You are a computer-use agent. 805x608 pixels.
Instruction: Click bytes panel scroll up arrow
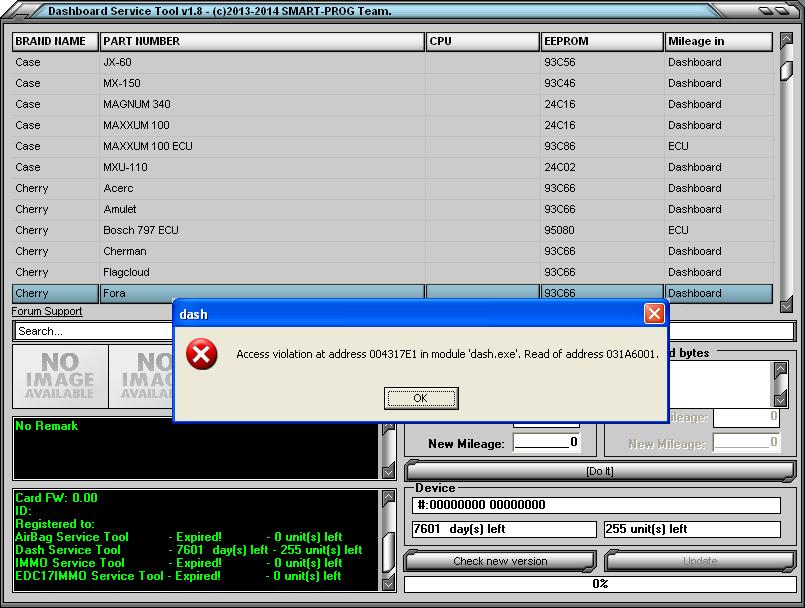(780, 369)
